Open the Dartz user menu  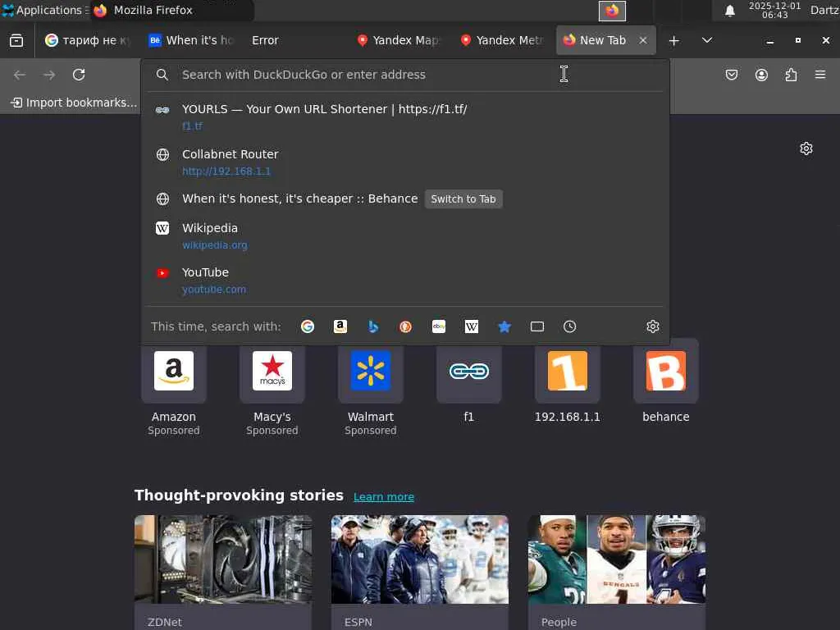point(824,10)
